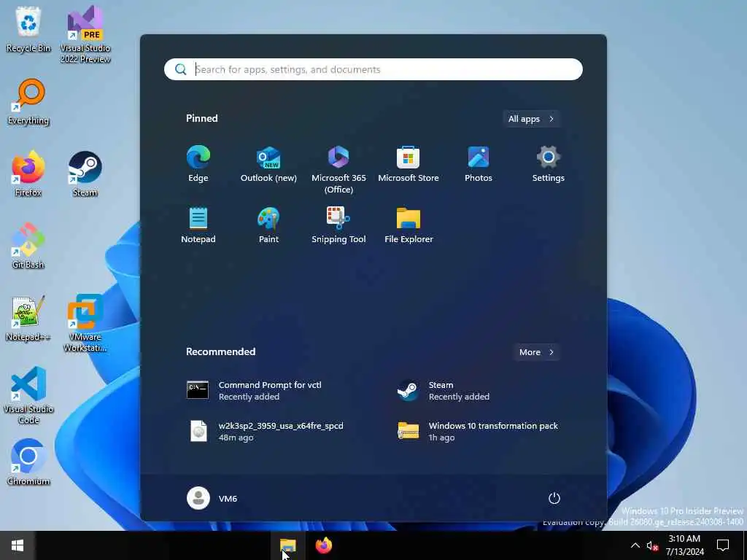The height and width of the screenshot is (560, 747).
Task: Open Microsoft 365 (Office) app
Action: point(338,169)
